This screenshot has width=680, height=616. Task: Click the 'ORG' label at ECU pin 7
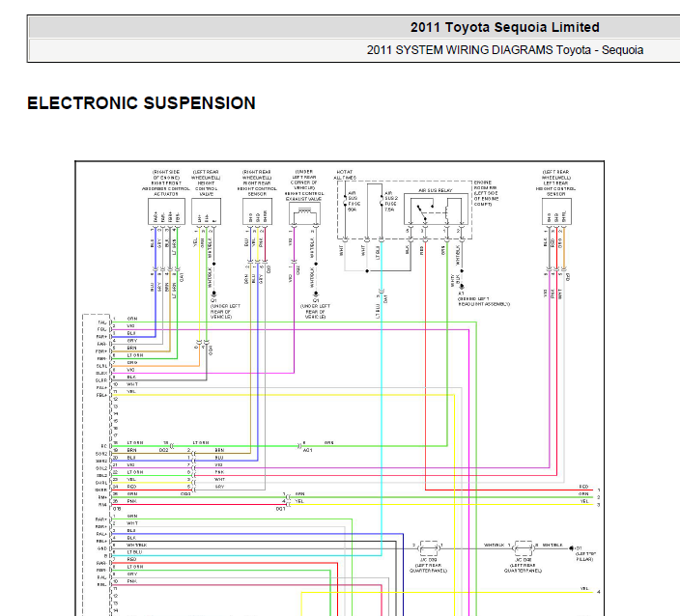131,362
